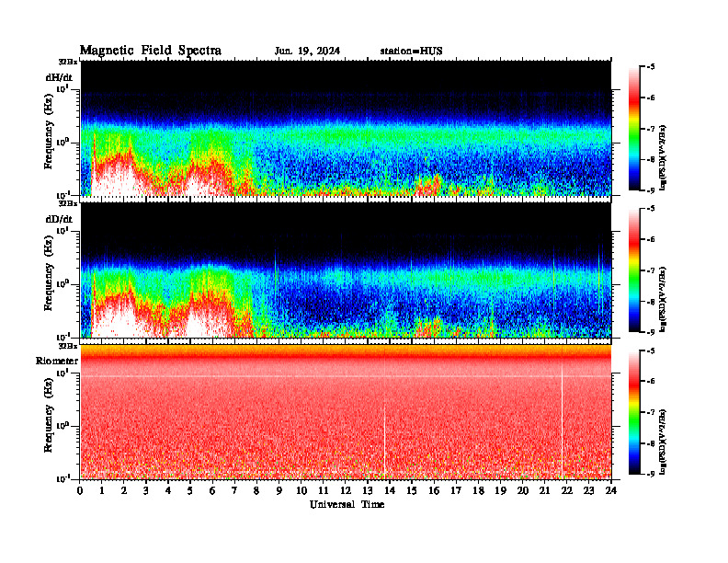Click the time axis tick label '0'
This screenshot has height=563, width=728.
click(80, 490)
